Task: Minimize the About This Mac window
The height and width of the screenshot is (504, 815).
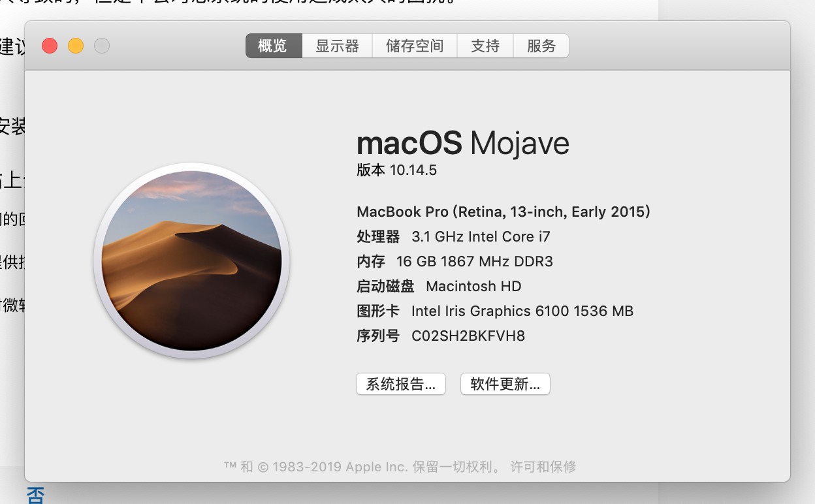Action: click(76, 46)
